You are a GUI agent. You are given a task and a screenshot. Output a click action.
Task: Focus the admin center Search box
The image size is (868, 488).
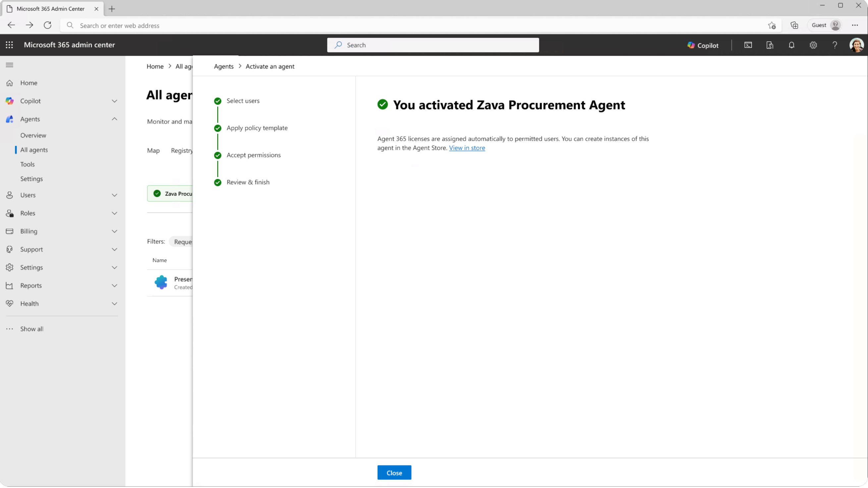433,45
